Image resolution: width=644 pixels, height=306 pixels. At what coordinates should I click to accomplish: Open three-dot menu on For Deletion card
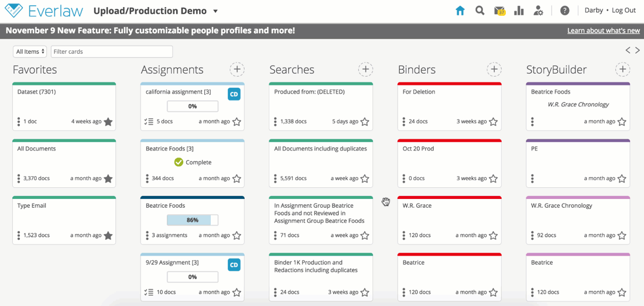pos(404,122)
